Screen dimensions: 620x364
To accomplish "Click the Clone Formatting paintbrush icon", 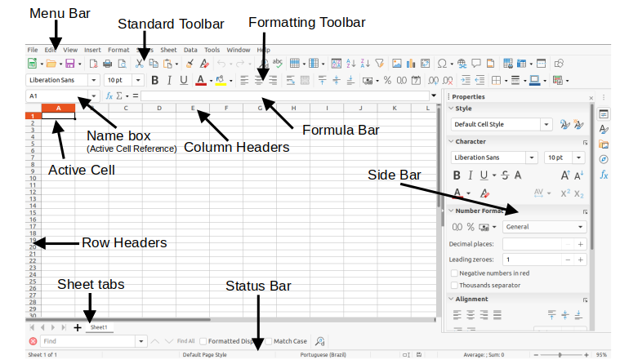I will [x=190, y=64].
